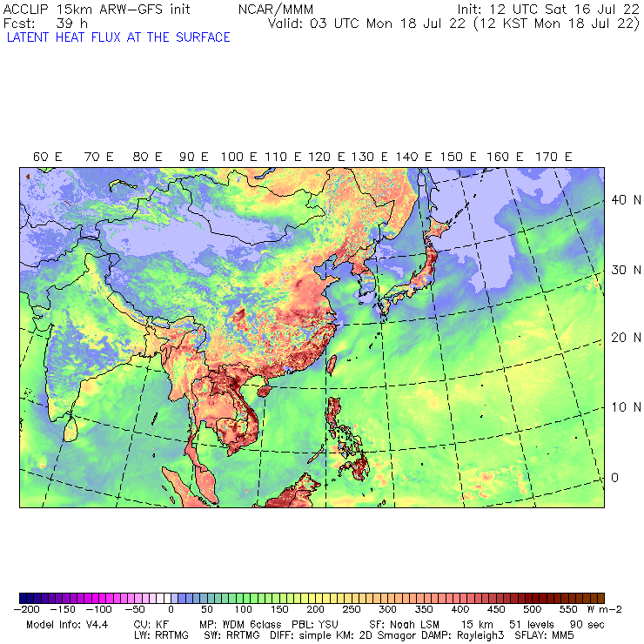Image resolution: width=644 pixels, height=644 pixels.
Task: Click the '500' color scale label
Action: [x=532, y=609]
